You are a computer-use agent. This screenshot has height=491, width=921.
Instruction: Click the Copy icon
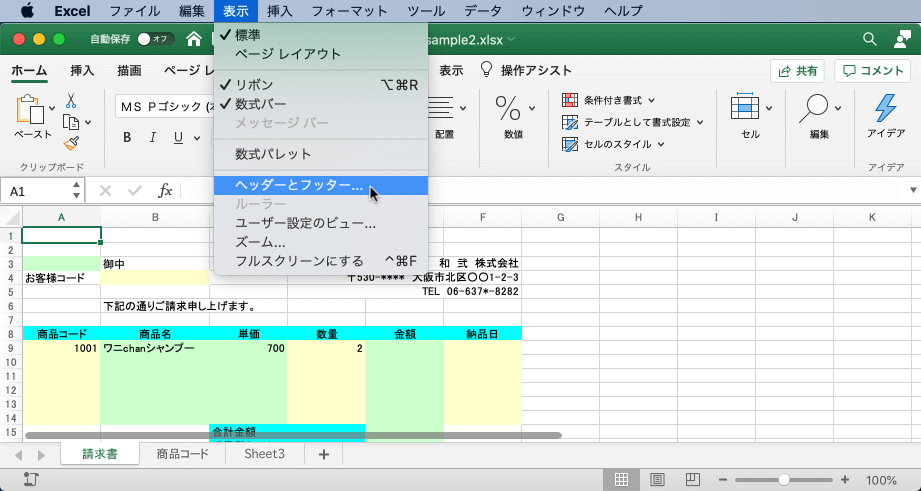tap(71, 122)
